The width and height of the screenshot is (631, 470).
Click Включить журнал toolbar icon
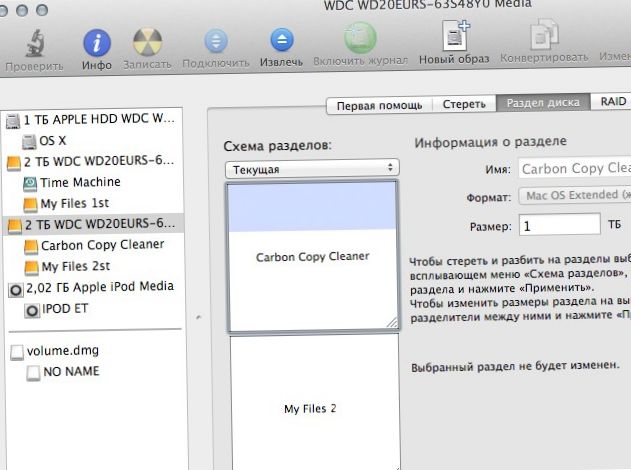pos(360,37)
